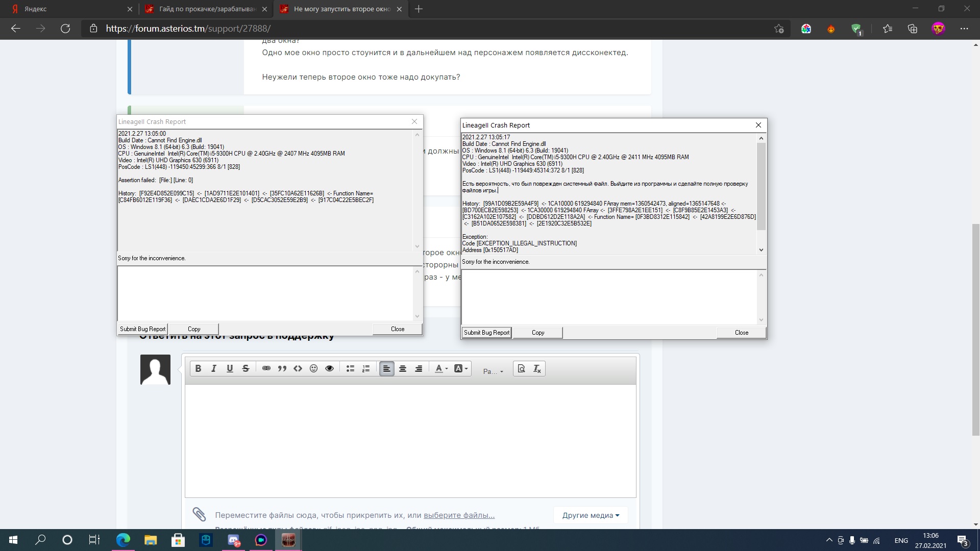Toggle italic formatting in reply editor
Viewport: 980px width, 551px height.
(214, 368)
